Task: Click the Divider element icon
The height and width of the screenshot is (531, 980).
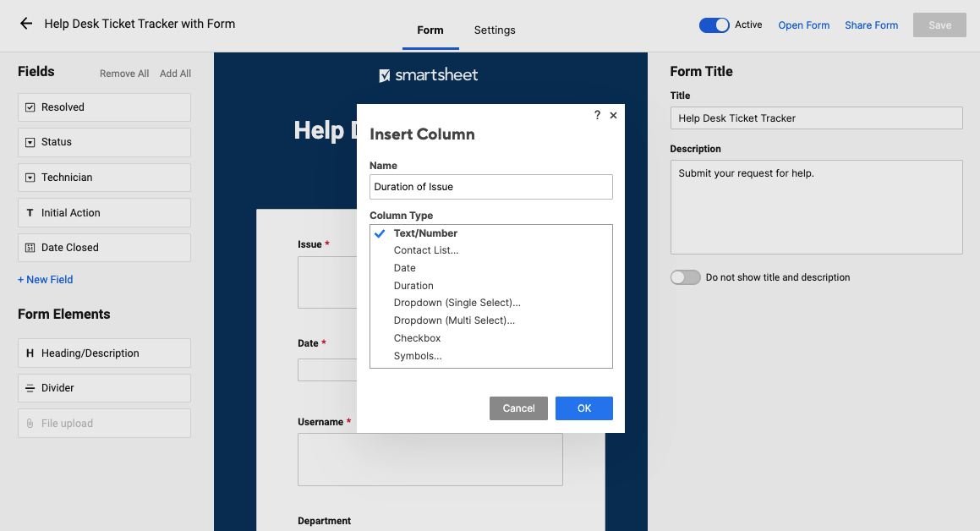Action: 31,388
